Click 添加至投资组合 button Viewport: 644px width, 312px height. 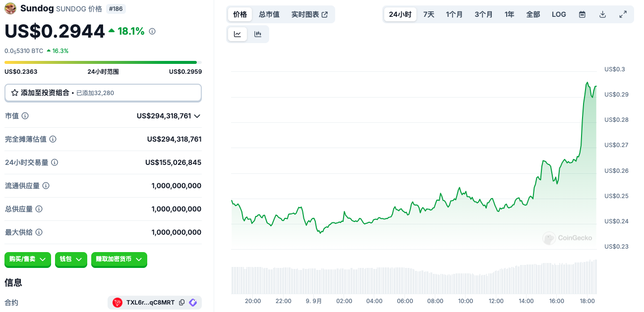tap(103, 93)
